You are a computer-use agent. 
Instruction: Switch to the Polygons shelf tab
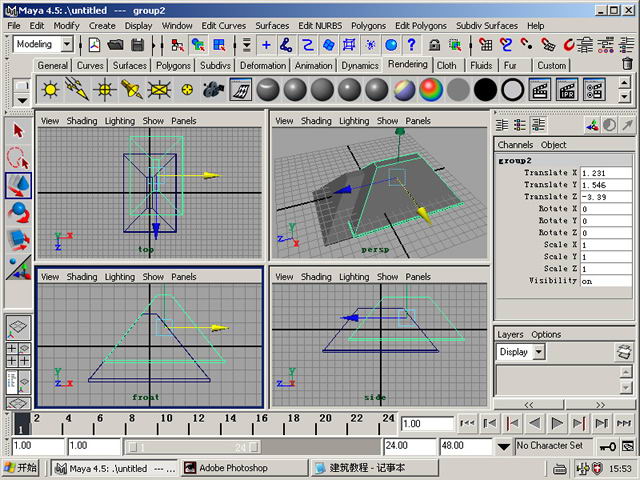click(173, 65)
